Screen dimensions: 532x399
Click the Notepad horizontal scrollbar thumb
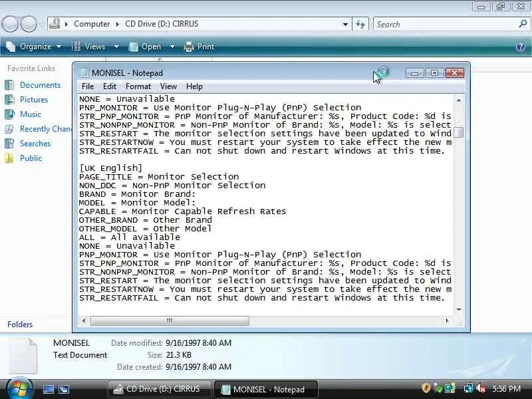pyautogui.click(x=170, y=321)
